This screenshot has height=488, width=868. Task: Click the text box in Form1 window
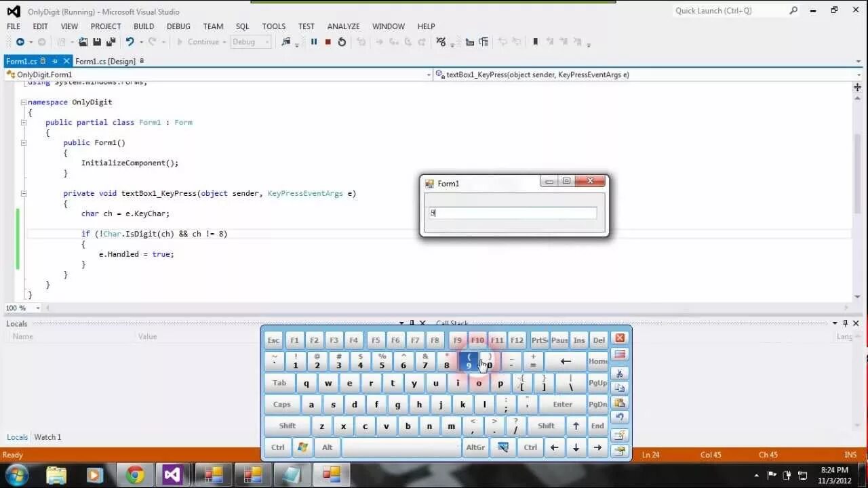coord(513,213)
